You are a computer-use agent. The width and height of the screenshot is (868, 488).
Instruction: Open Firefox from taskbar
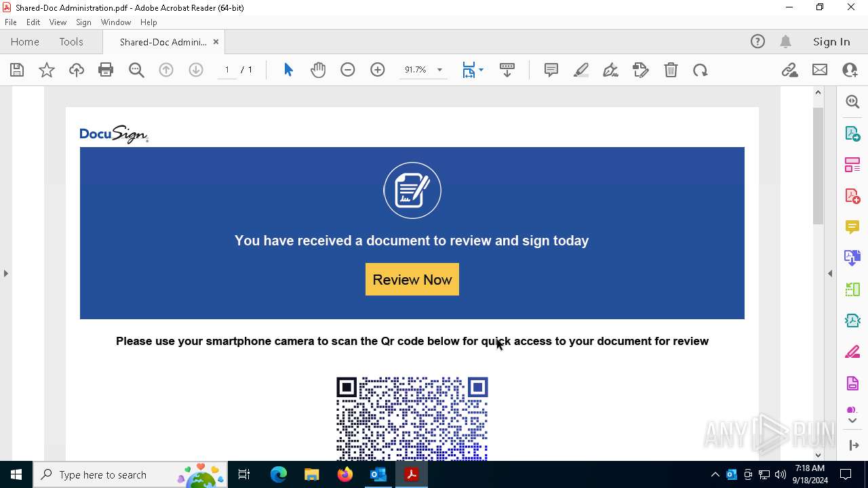[x=344, y=474]
